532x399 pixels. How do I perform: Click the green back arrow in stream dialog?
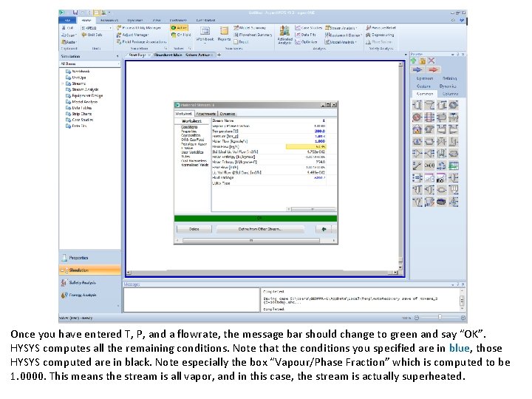[324, 229]
